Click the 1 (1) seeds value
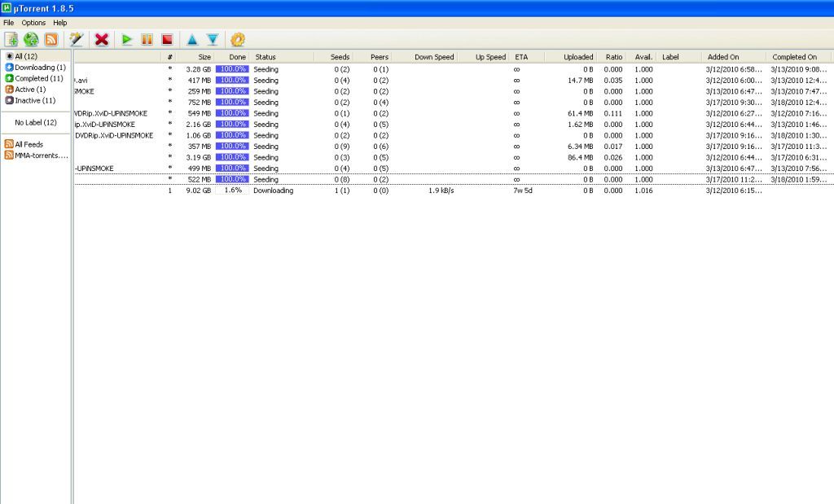This screenshot has height=504, width=834. coord(342,191)
